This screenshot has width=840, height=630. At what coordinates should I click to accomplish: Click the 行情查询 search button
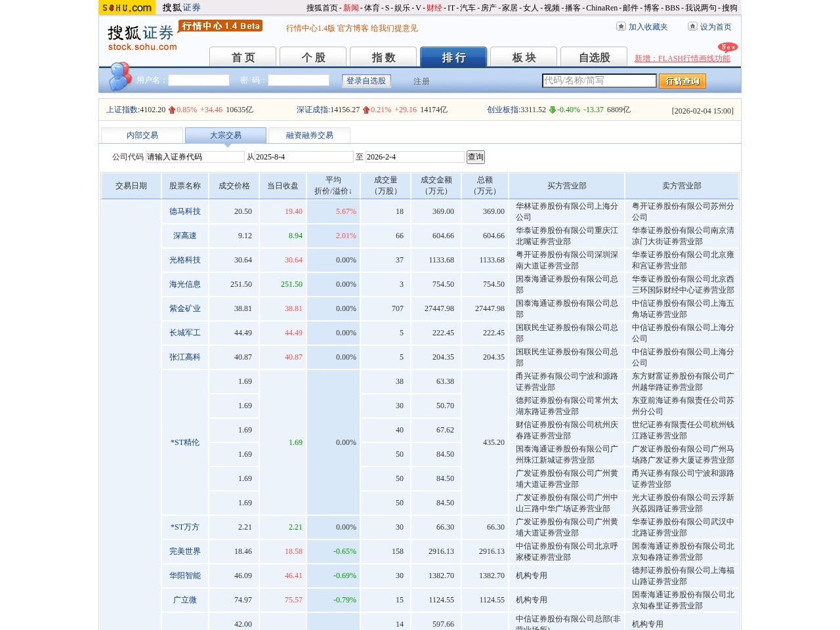(x=682, y=81)
